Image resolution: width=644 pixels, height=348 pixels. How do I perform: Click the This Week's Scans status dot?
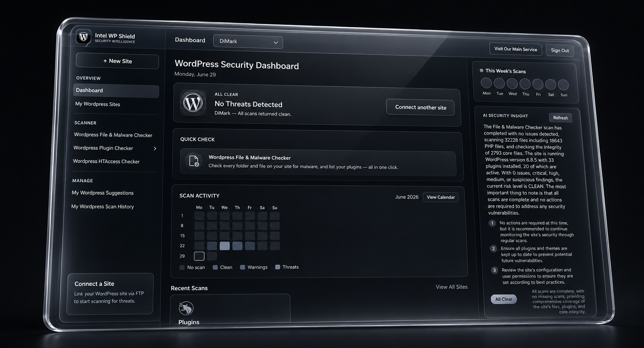tap(481, 71)
